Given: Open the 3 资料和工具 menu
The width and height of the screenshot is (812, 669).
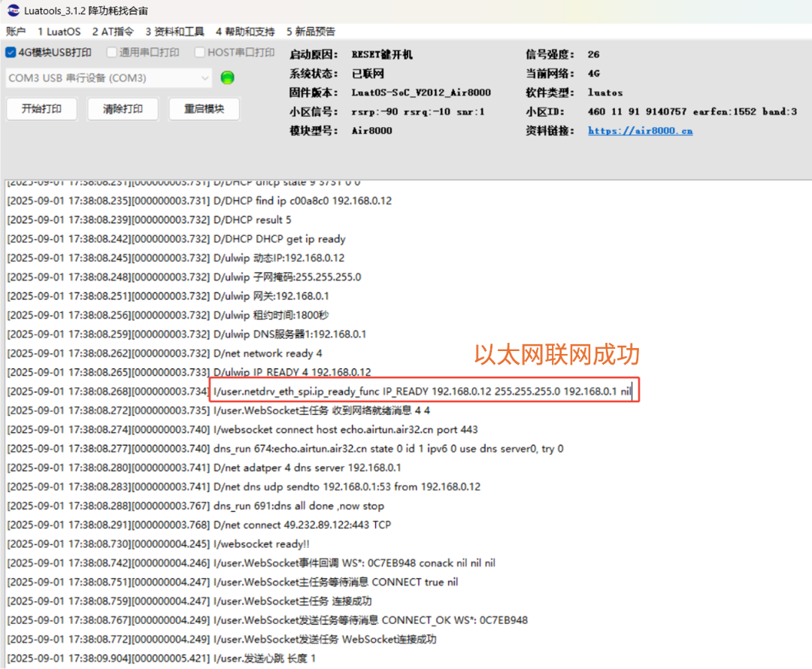Looking at the screenshot, I should tap(174, 32).
